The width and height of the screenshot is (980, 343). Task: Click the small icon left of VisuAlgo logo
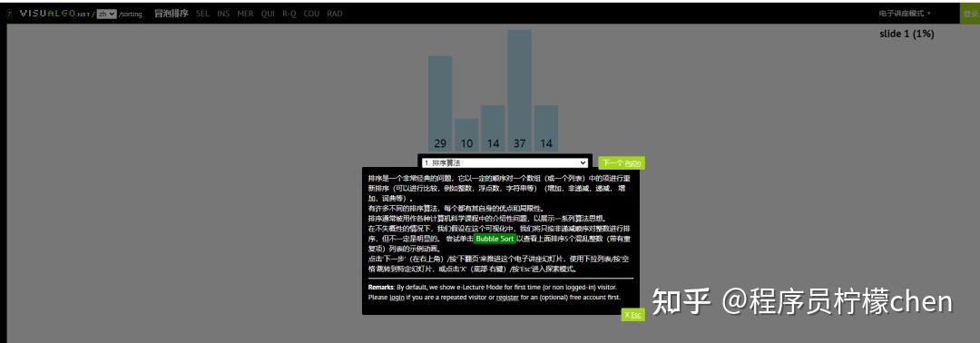pos(9,14)
